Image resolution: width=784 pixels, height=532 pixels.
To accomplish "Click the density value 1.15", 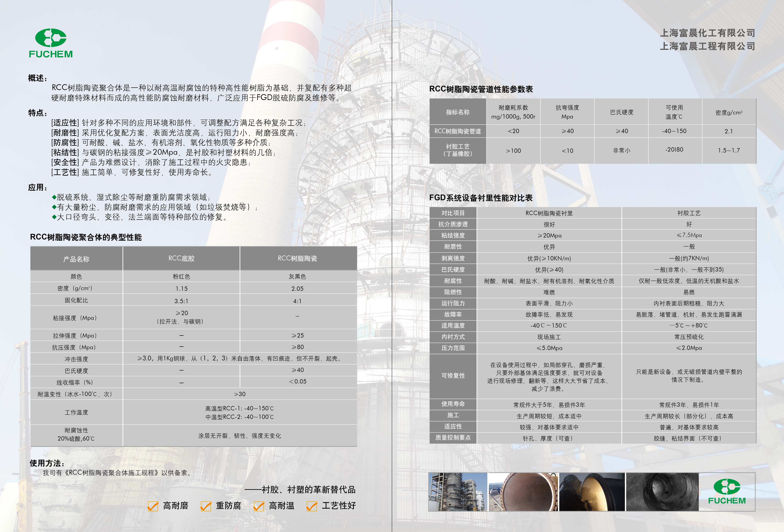I will [x=181, y=289].
